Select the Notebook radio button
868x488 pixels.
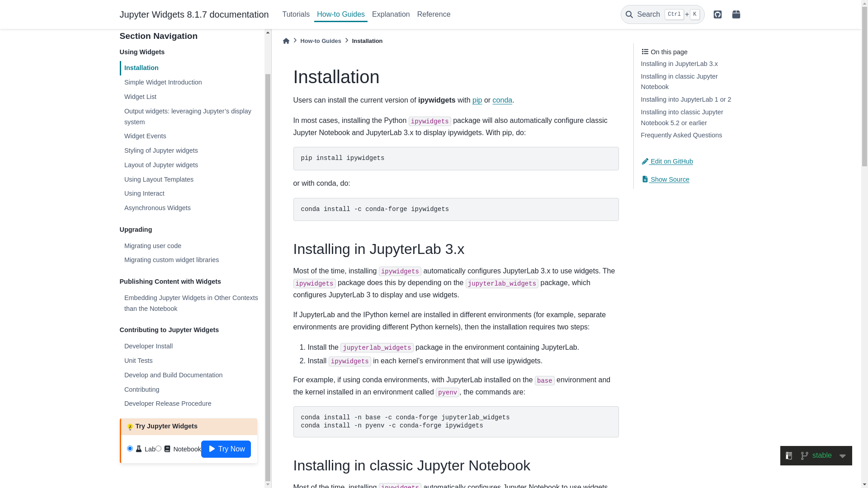coord(158,449)
